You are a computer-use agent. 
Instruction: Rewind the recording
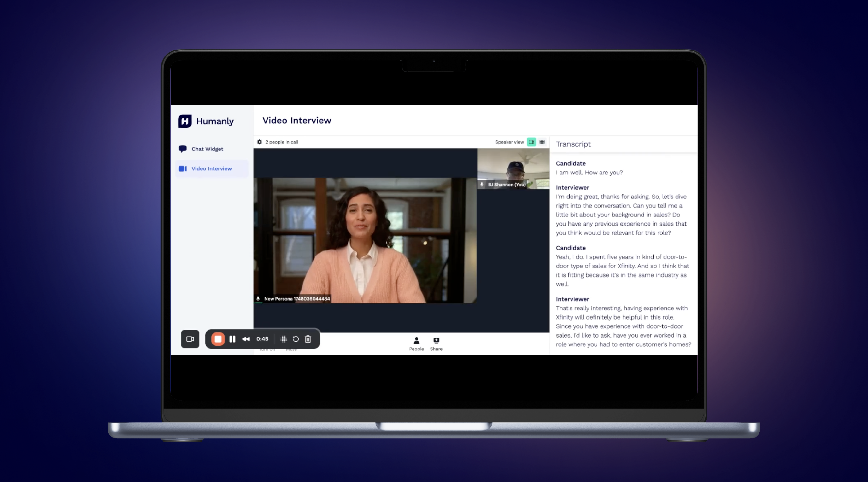246,339
